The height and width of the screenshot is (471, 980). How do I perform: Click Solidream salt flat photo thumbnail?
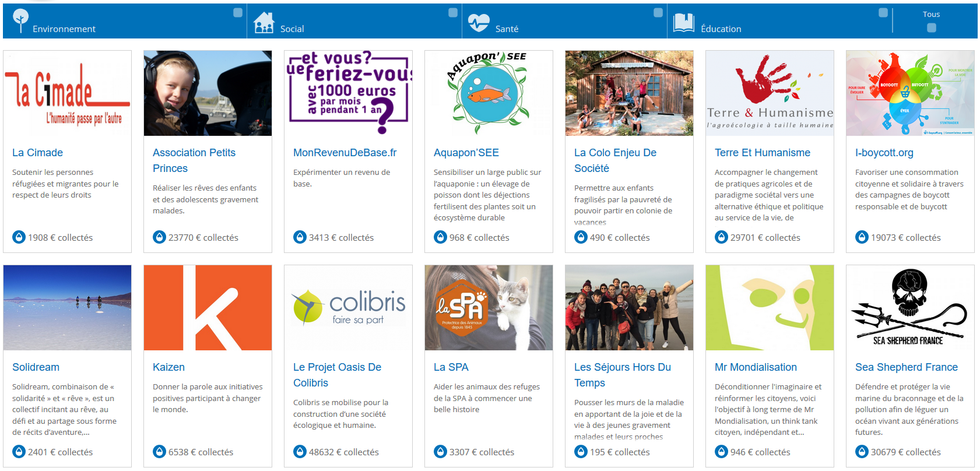[x=67, y=308]
